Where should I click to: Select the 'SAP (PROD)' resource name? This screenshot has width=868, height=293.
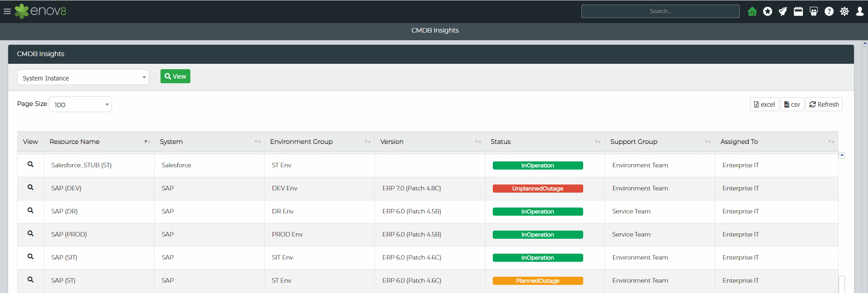click(x=69, y=234)
